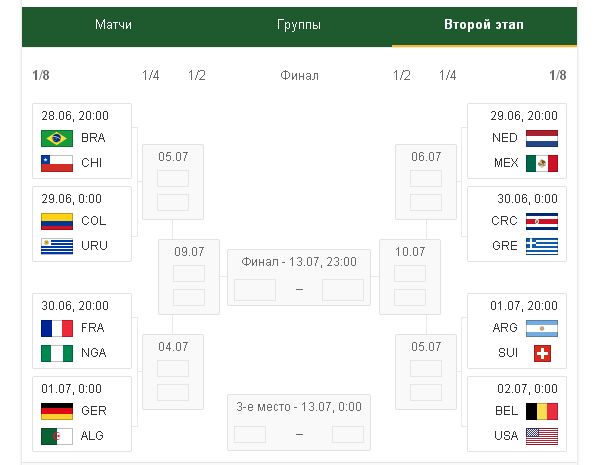Select the Germany flag icon

tap(57, 411)
